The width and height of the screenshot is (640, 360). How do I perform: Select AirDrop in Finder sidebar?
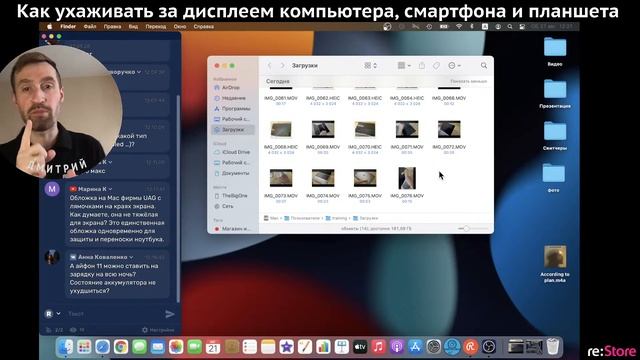[233, 88]
